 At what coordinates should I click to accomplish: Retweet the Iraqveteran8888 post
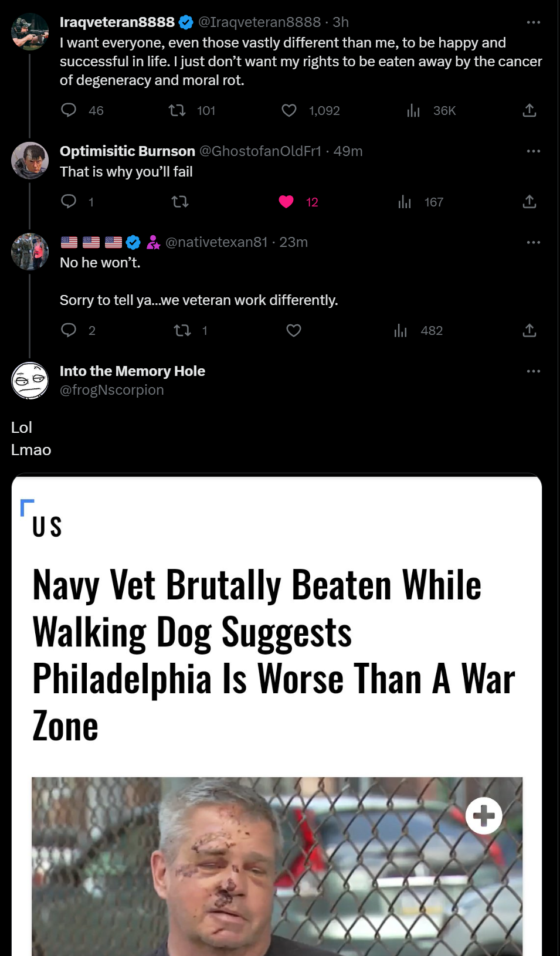pyautogui.click(x=177, y=110)
